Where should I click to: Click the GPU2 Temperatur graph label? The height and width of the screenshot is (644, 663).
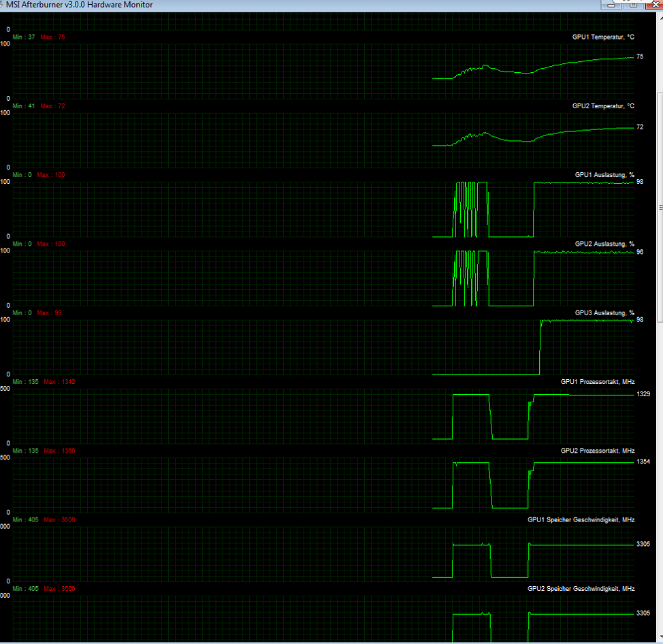[603, 106]
